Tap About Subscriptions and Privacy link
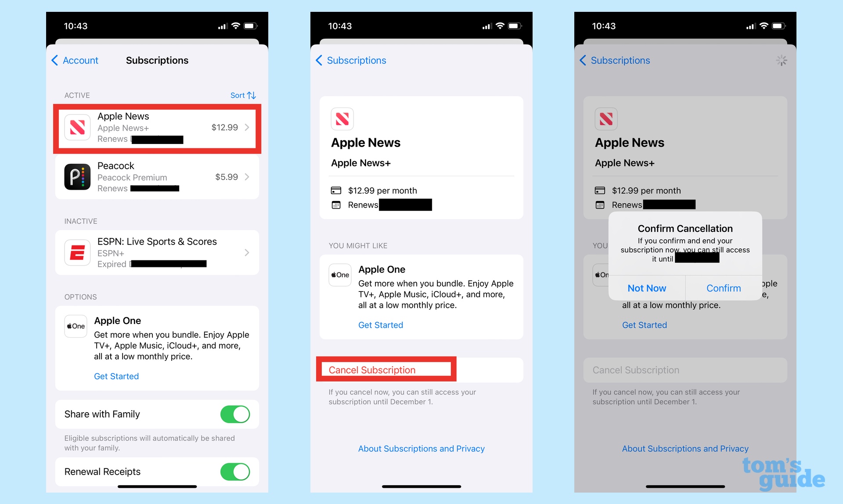Screen dimensions: 843x504 coord(421,449)
